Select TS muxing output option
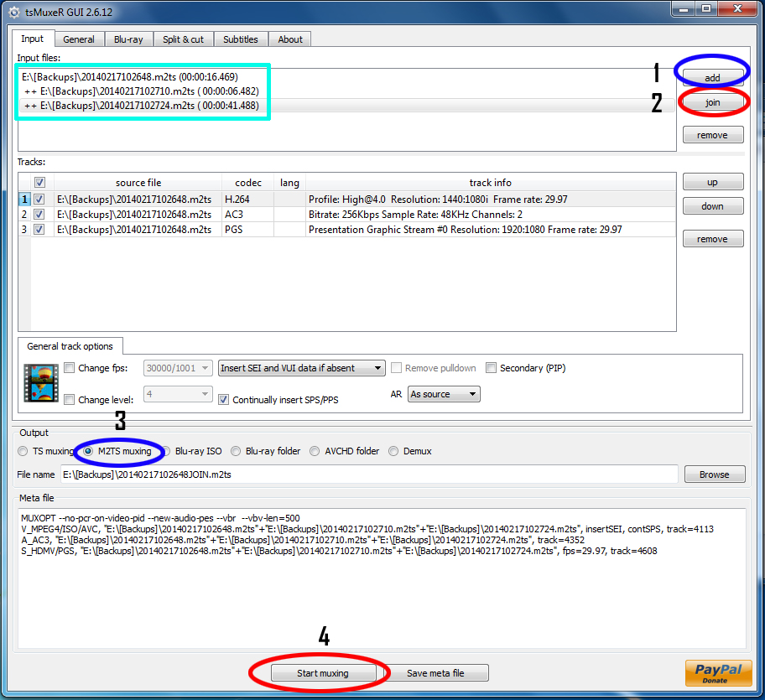 (x=23, y=451)
